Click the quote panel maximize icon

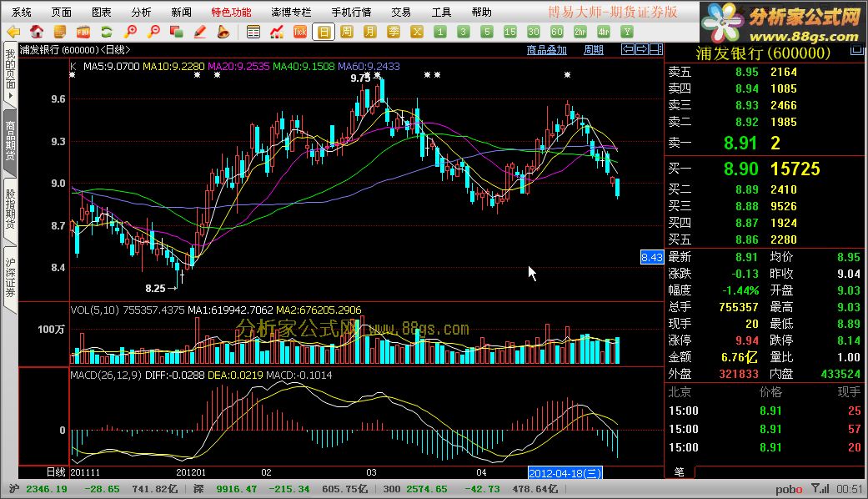coord(857,50)
